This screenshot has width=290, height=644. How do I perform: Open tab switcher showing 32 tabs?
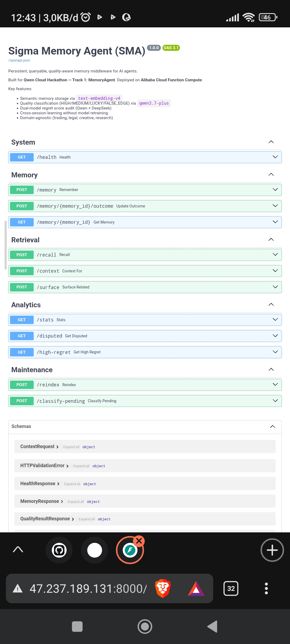(231, 588)
